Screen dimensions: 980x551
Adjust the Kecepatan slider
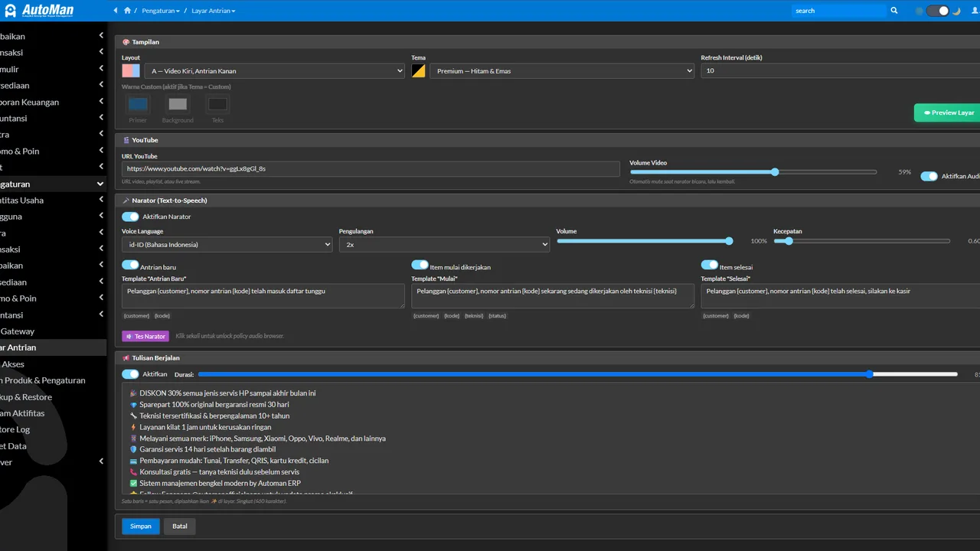(861, 241)
